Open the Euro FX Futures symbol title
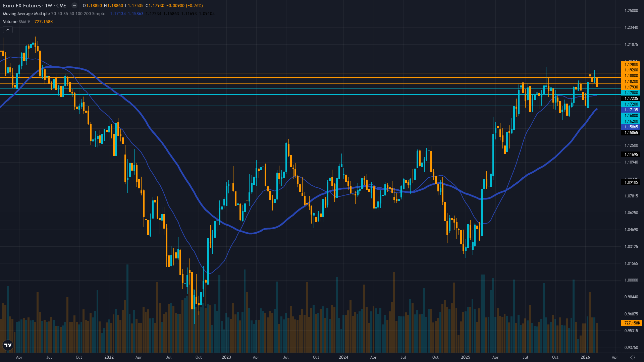Image resolution: width=644 pixels, height=362 pixels. pos(35,6)
